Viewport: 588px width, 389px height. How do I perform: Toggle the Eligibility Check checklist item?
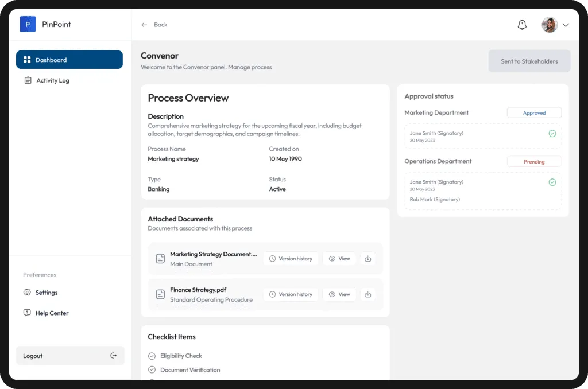[152, 356]
